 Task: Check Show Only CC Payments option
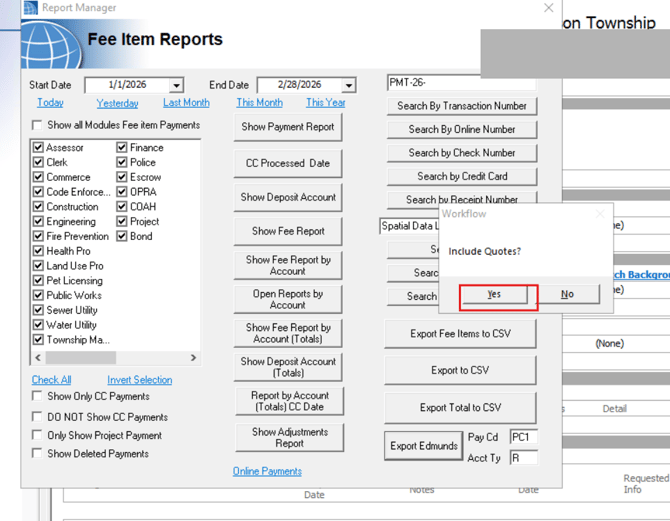38,397
